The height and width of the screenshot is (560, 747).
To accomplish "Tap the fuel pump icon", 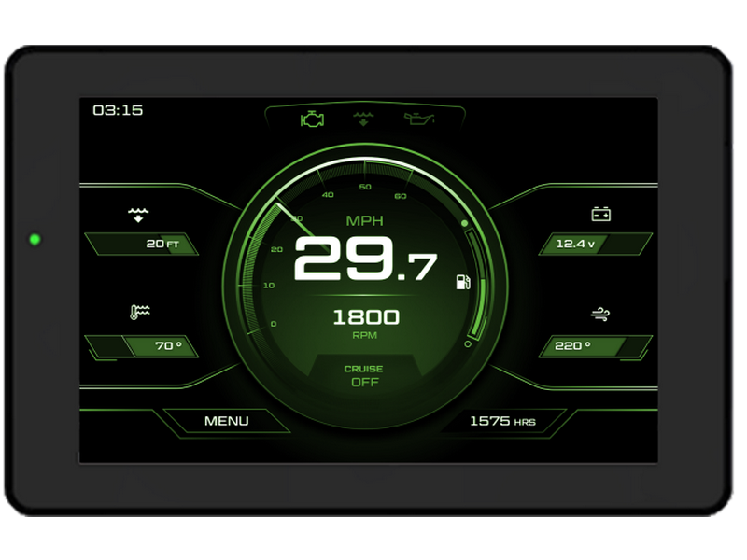I will click(462, 282).
